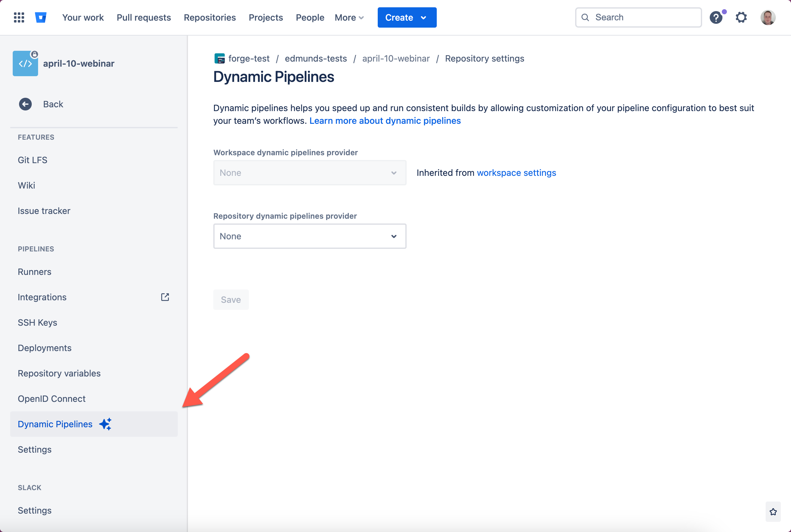This screenshot has height=532, width=791.
Task: Click the workspace settings link
Action: 516,173
